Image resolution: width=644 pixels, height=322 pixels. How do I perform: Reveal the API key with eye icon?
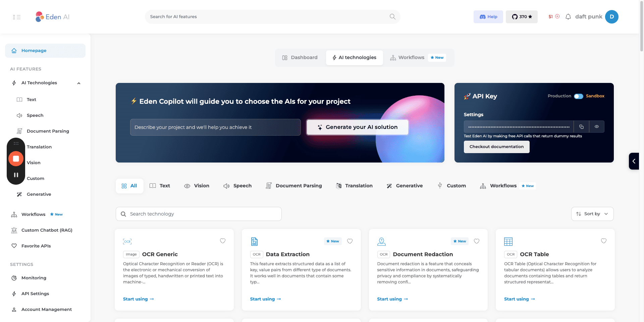[597, 127]
